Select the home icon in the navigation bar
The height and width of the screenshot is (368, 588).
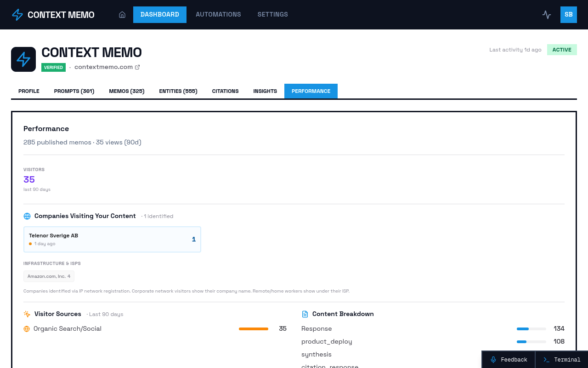point(122,14)
